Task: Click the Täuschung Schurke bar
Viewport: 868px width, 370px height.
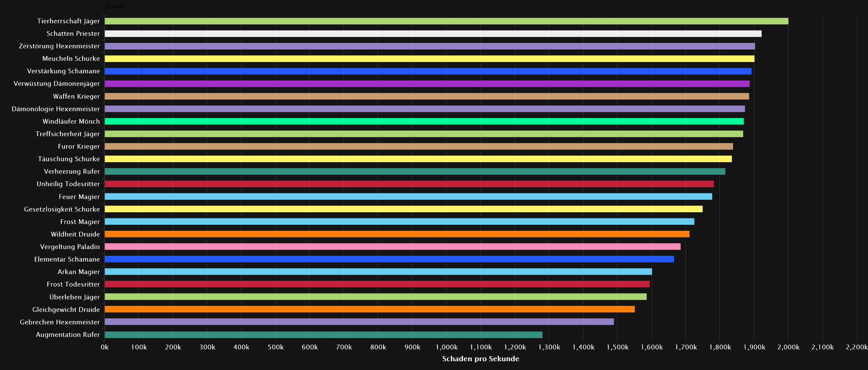Action: tap(418, 159)
